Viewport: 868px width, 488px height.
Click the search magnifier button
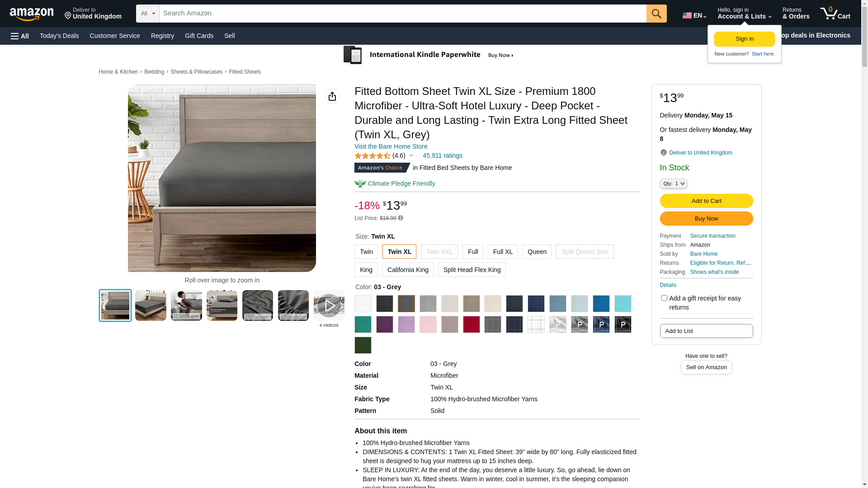tap(656, 14)
